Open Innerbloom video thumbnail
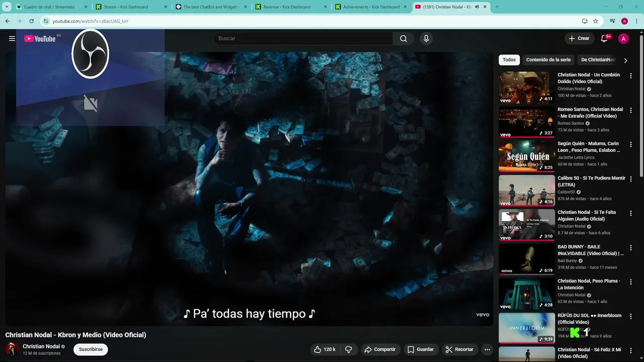Viewport: 644px width, 362px height. click(527, 328)
